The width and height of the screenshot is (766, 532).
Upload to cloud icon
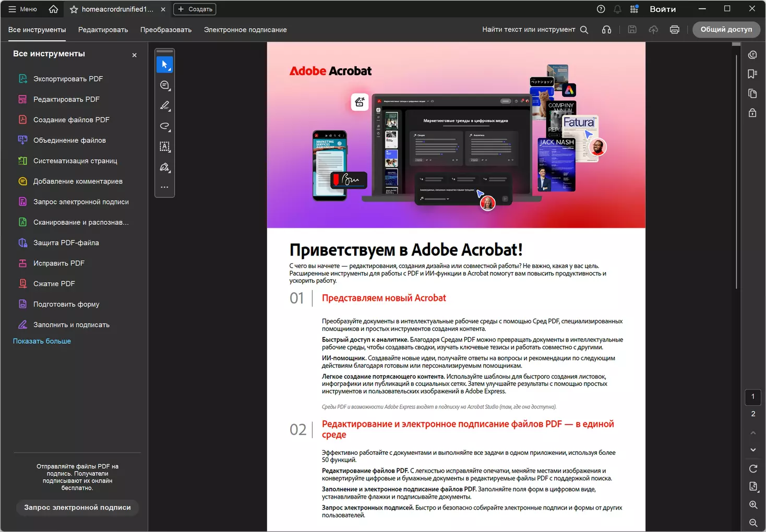(653, 30)
